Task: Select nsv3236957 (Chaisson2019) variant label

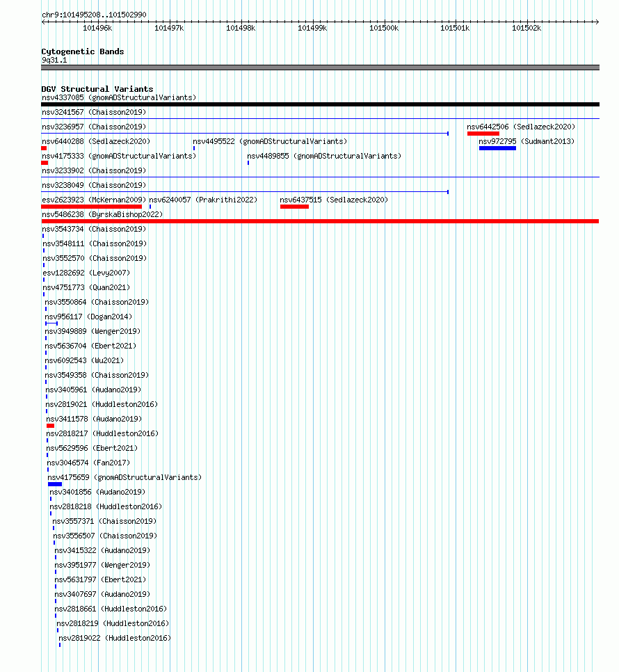Action: 94,127
